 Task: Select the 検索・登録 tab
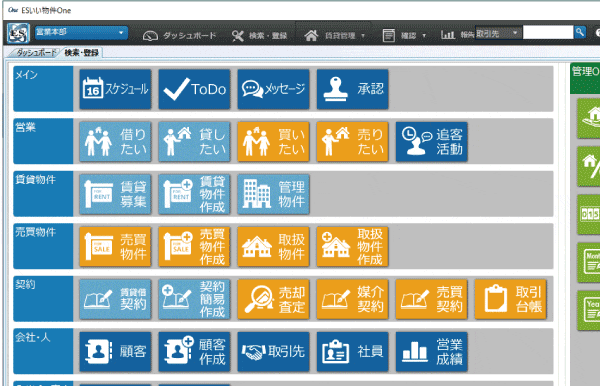click(82, 53)
